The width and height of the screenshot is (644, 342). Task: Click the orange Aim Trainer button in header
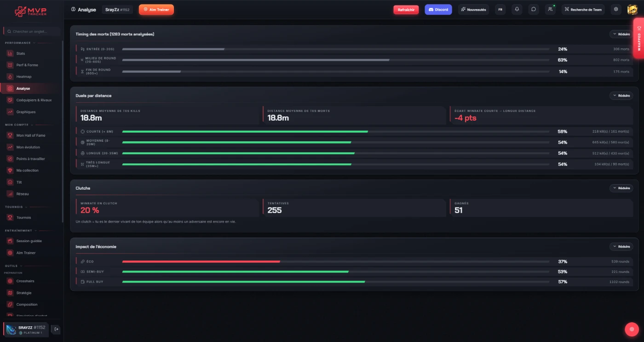point(156,10)
